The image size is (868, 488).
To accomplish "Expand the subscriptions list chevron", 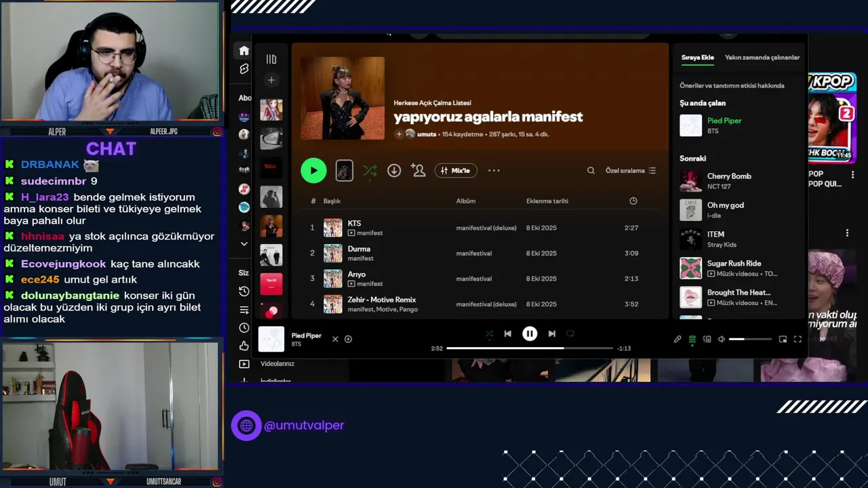I will pyautogui.click(x=244, y=244).
